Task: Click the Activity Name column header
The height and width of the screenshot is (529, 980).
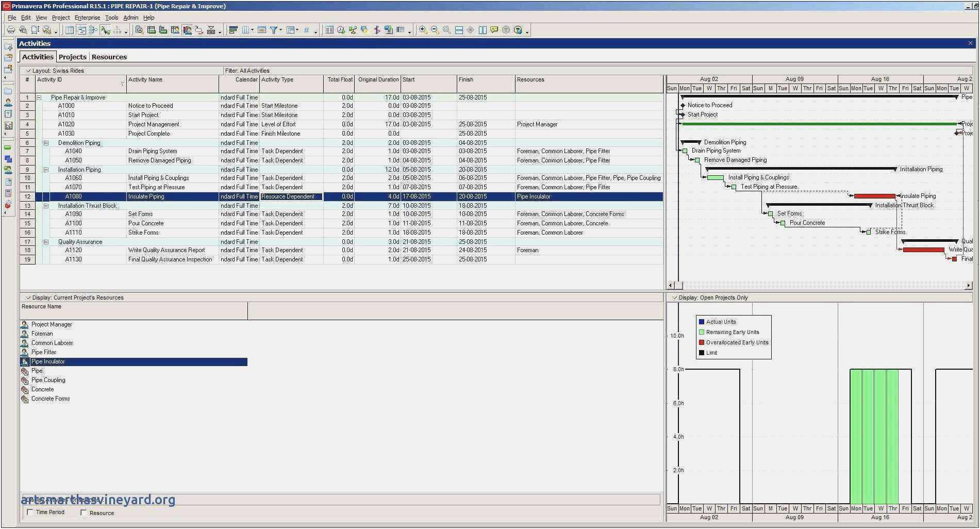Action: [145, 80]
